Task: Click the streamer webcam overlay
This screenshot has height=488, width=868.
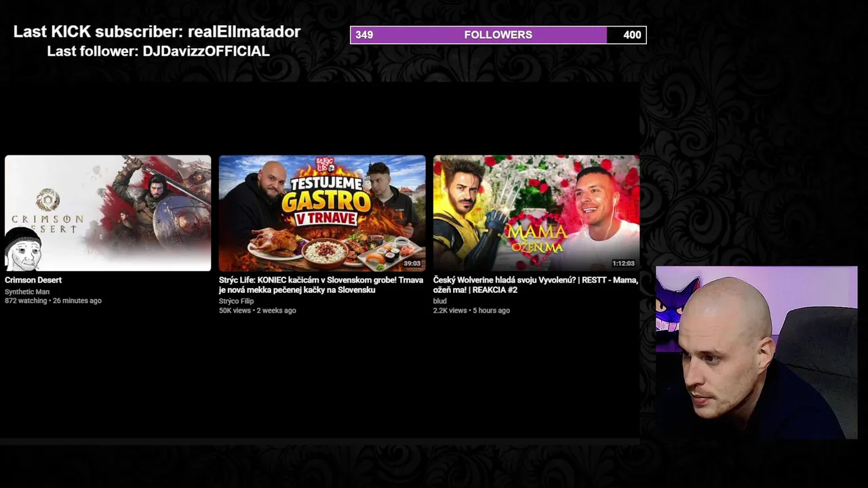Action: (757, 352)
